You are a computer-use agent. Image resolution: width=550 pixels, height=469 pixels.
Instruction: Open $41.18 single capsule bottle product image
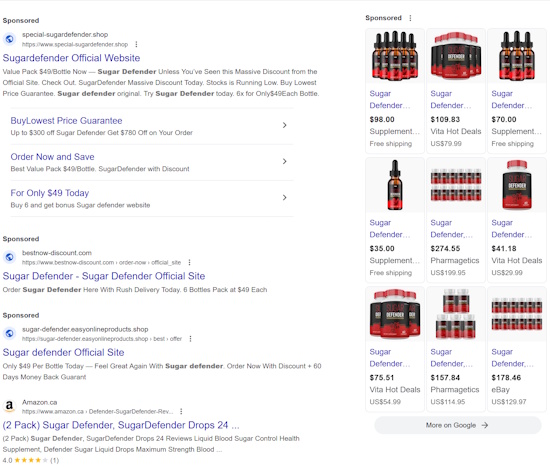tap(517, 185)
